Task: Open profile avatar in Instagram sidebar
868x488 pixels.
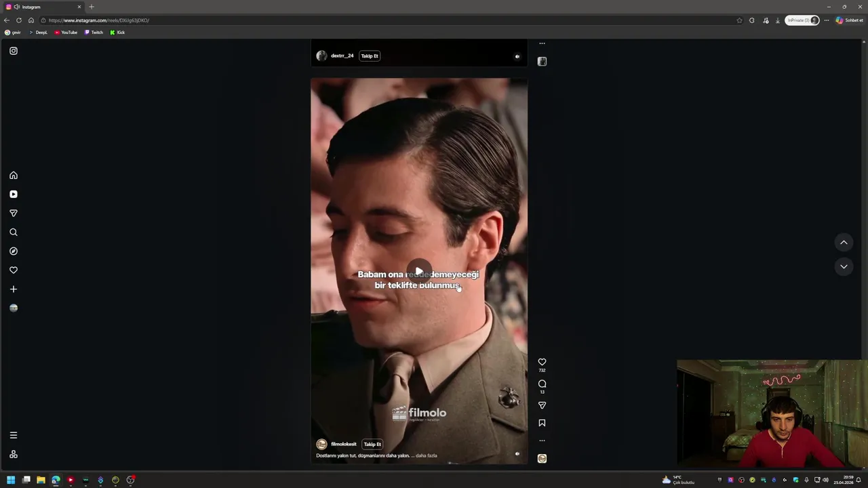Action: click(x=14, y=308)
